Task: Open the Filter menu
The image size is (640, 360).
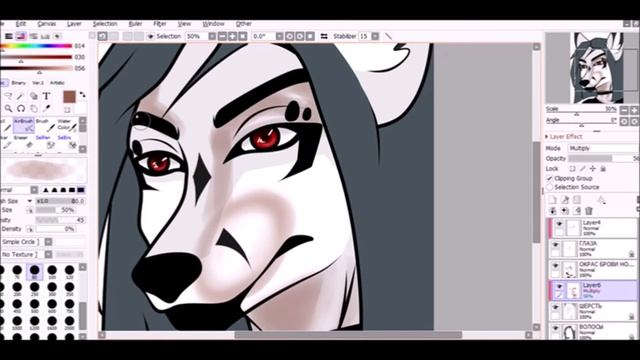Action: (x=160, y=24)
